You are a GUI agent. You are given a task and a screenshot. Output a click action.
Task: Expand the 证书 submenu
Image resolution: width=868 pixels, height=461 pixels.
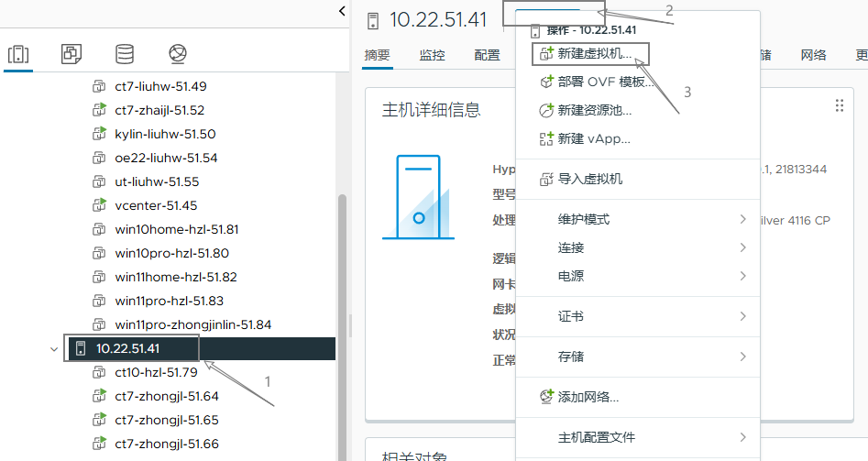coord(743,316)
